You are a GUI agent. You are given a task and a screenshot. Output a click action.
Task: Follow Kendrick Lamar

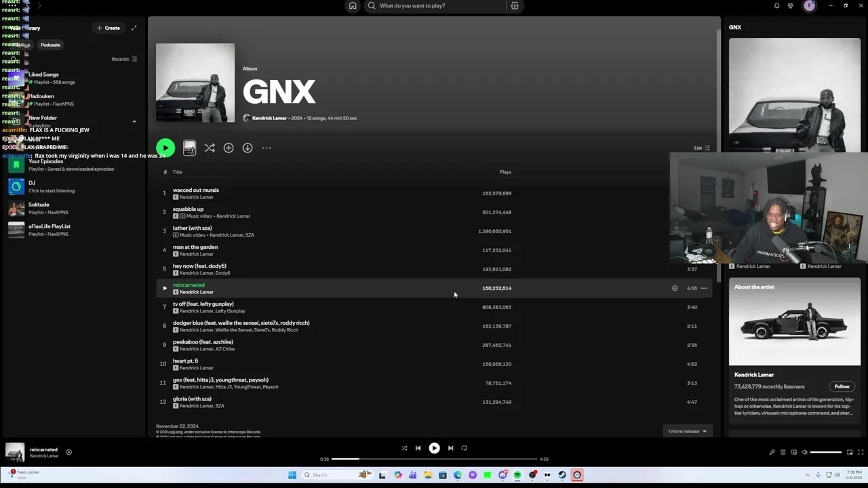[842, 386]
